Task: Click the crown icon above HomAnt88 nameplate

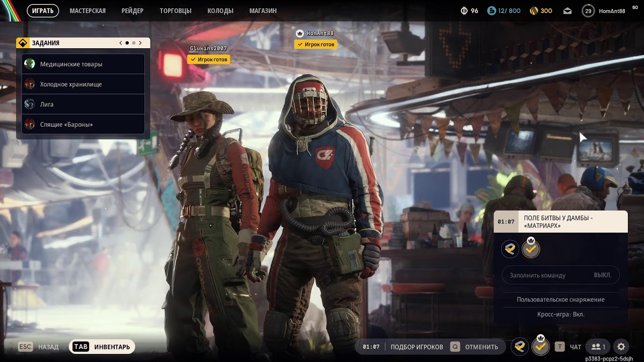Action: (x=300, y=33)
